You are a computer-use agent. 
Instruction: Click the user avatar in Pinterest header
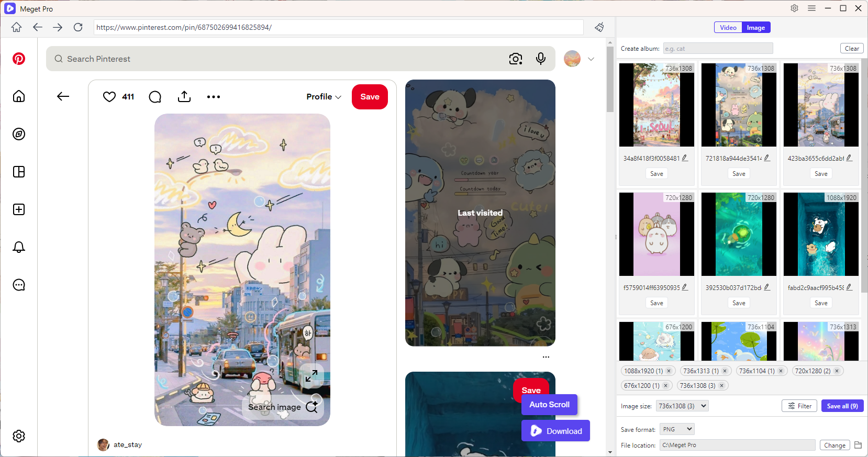(x=572, y=59)
